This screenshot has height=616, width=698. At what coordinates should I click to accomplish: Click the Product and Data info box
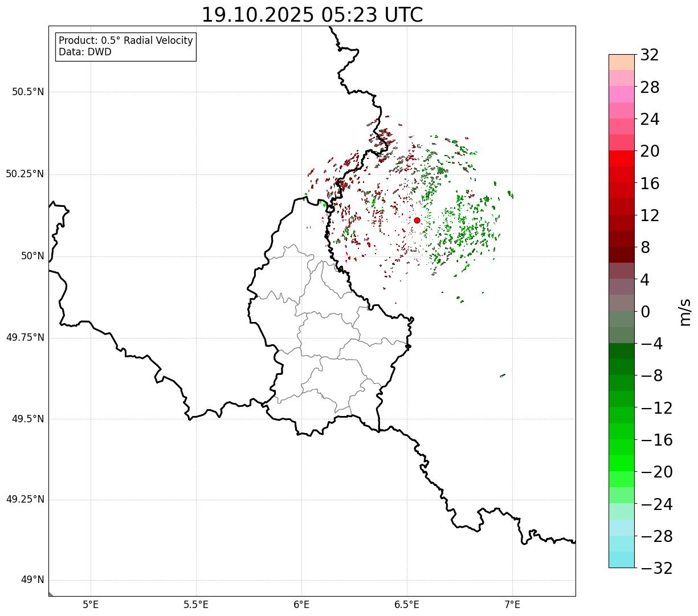point(126,47)
